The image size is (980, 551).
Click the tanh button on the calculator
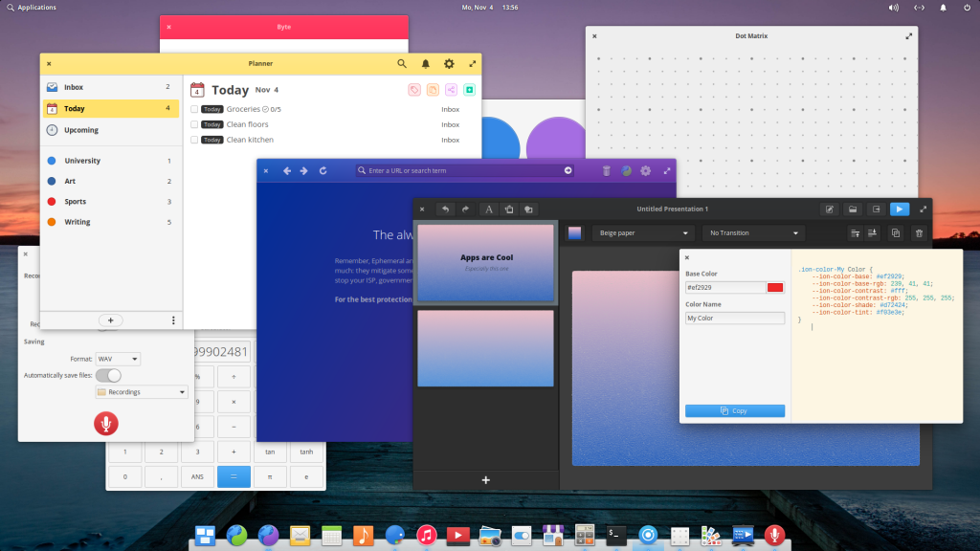point(306,452)
